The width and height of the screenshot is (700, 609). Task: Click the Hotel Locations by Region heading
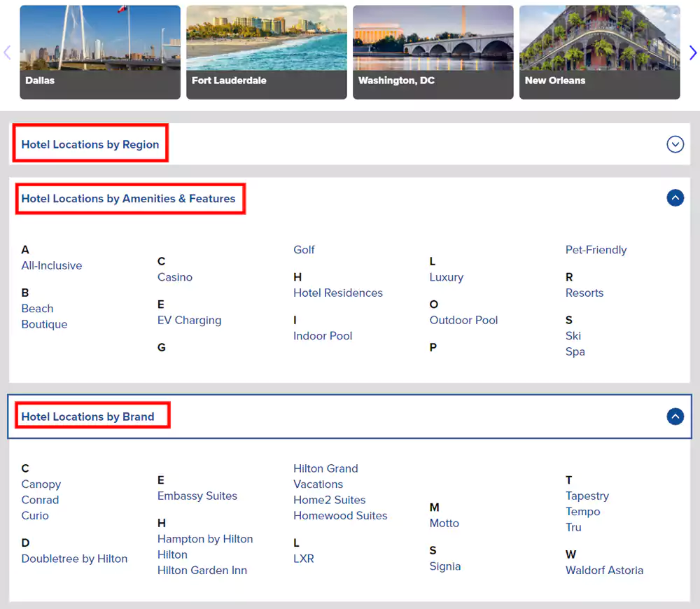(90, 144)
